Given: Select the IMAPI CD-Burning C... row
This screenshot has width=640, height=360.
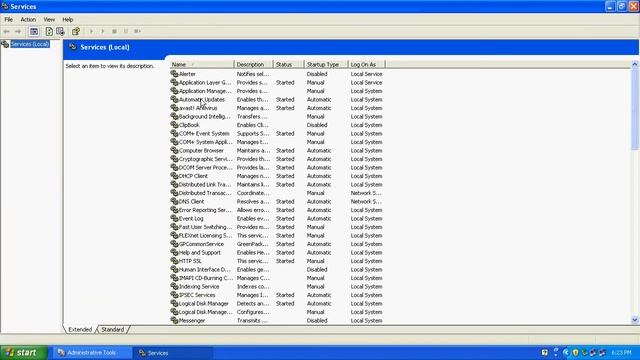Looking at the screenshot, I should point(277,278).
